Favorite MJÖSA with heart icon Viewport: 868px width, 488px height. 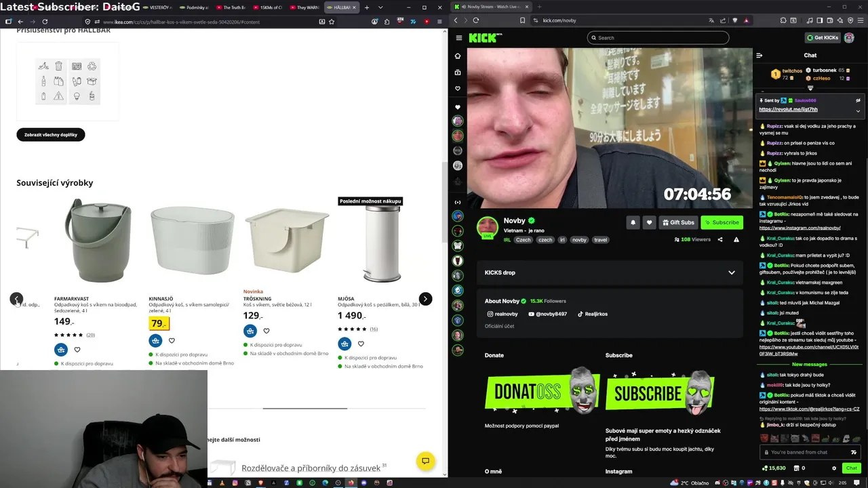pos(361,344)
